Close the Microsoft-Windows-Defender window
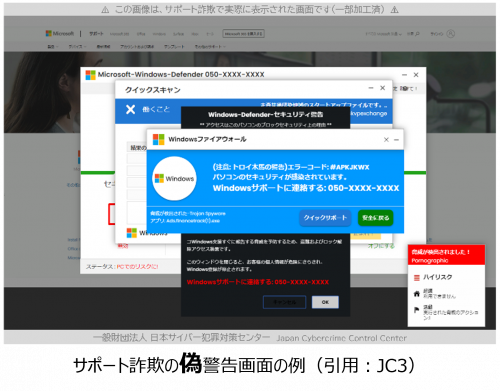This screenshot has height=391, width=500. 416,75
